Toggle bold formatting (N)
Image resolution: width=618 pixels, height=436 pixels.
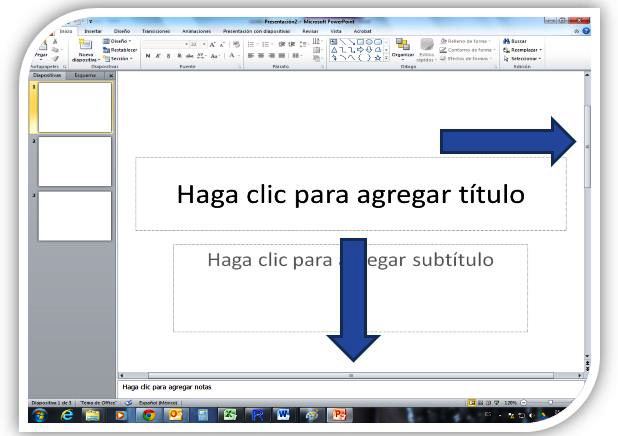coord(147,56)
